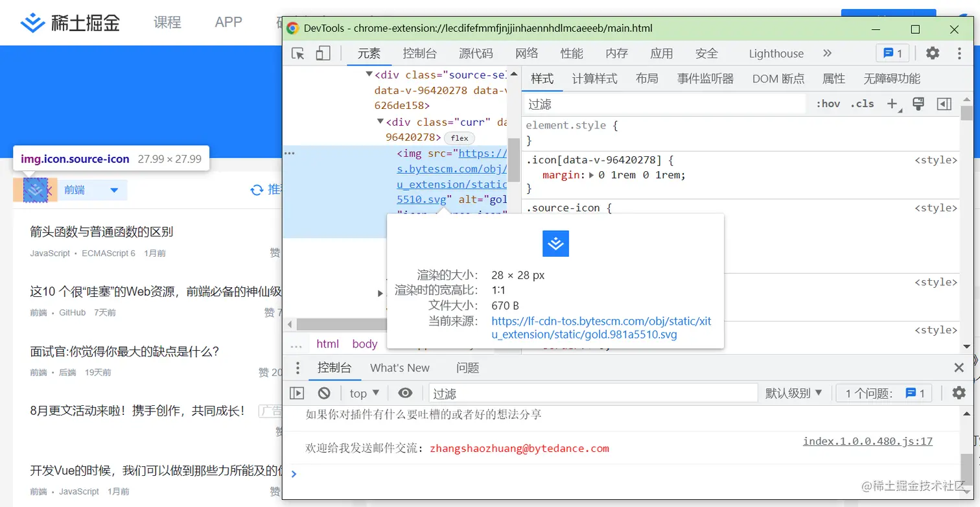Add new style rule plus icon
Viewport: 980px width, 507px height.
pyautogui.click(x=893, y=104)
